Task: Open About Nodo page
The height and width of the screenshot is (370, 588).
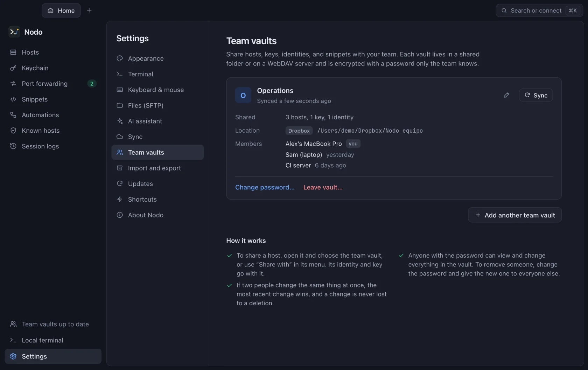Action: tap(157, 215)
